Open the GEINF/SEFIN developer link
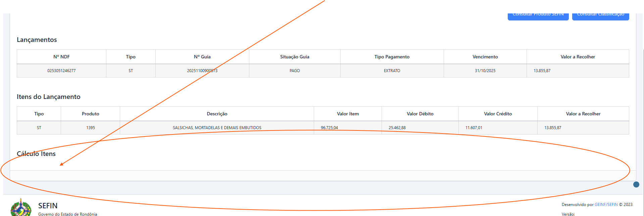 [606, 204]
